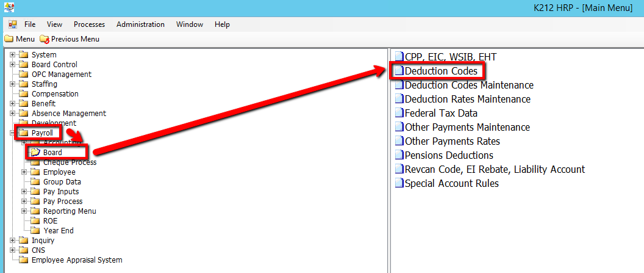
Task: Collapse the Payroll tree node
Action: (13, 133)
